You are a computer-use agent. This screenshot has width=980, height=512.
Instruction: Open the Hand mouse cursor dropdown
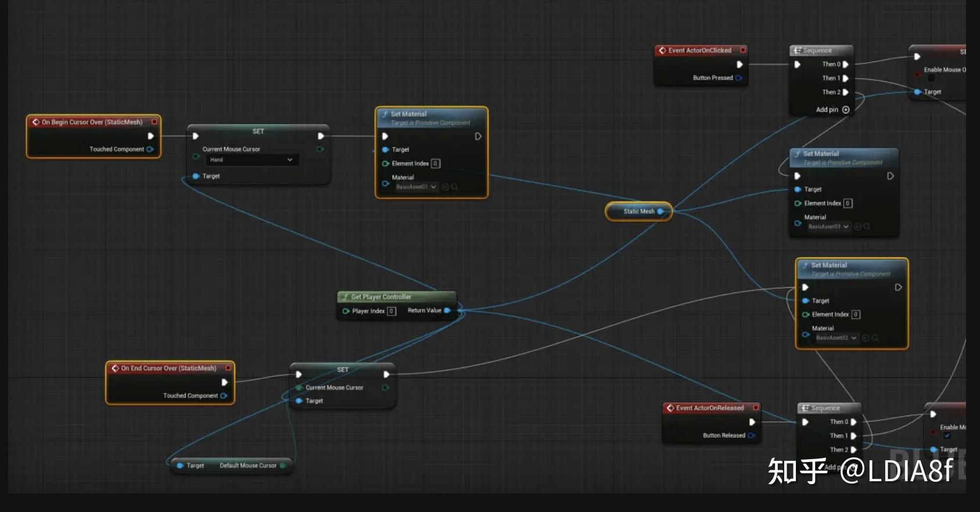click(253, 160)
